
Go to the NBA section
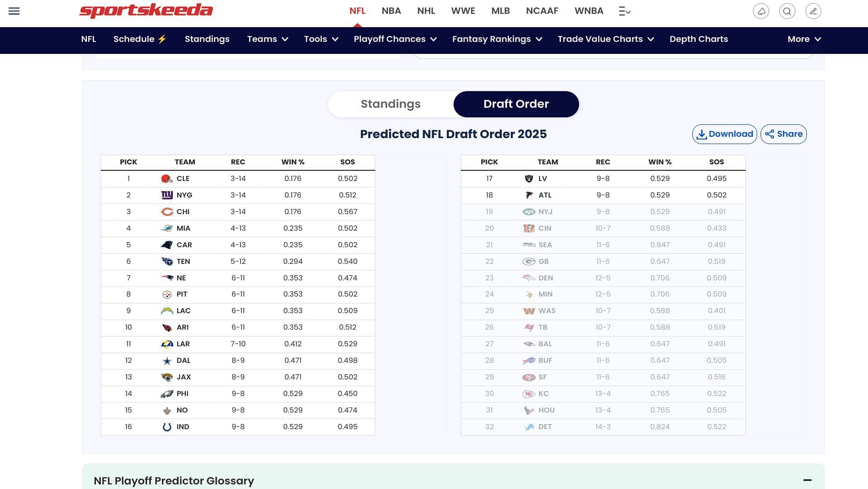click(391, 11)
